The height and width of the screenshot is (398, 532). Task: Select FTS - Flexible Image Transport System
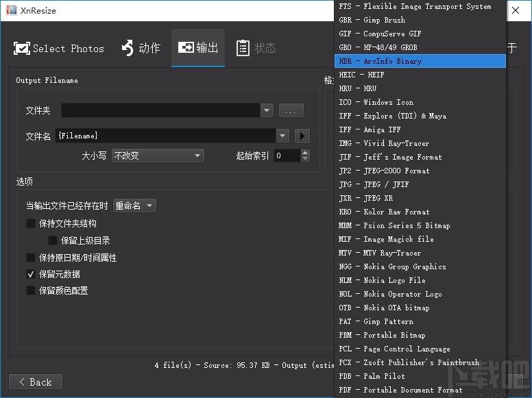pyautogui.click(x=420, y=6)
